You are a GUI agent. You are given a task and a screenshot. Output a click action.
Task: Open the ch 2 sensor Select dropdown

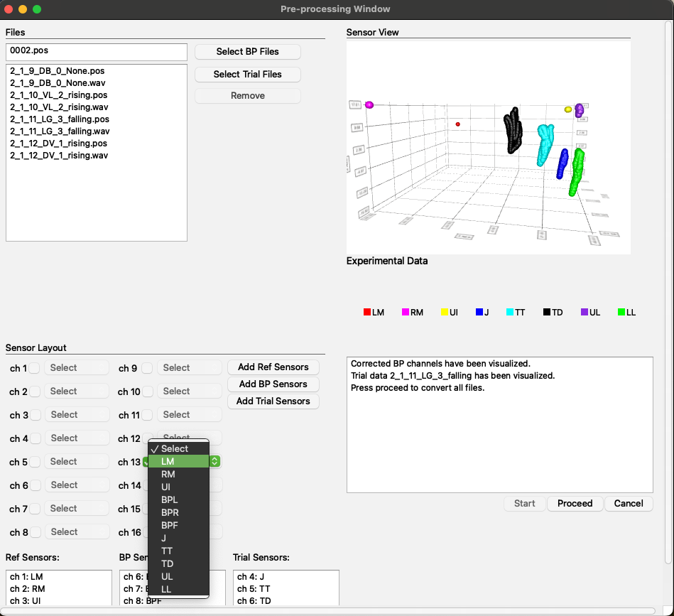(x=77, y=391)
